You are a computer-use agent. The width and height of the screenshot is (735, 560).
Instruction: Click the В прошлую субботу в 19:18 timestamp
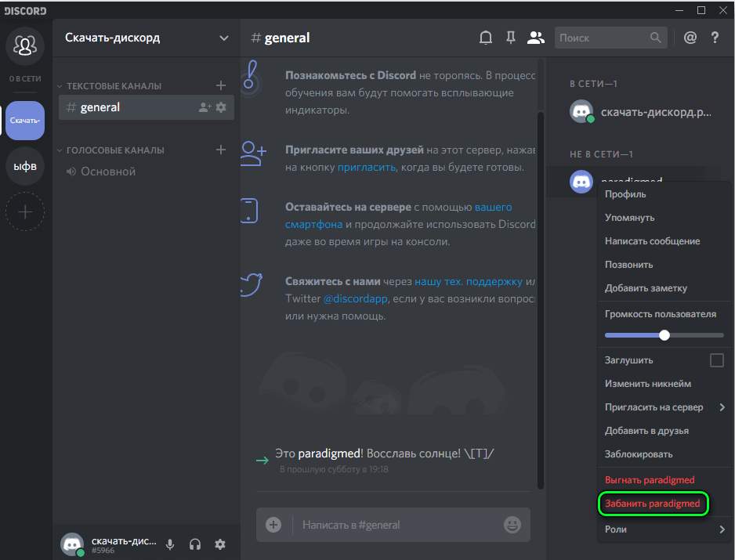(x=334, y=469)
